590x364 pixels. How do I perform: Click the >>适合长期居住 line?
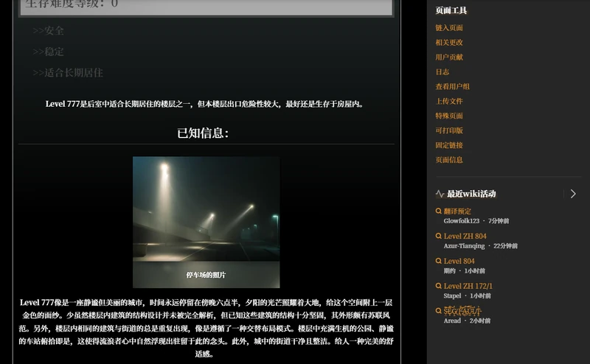tap(68, 72)
